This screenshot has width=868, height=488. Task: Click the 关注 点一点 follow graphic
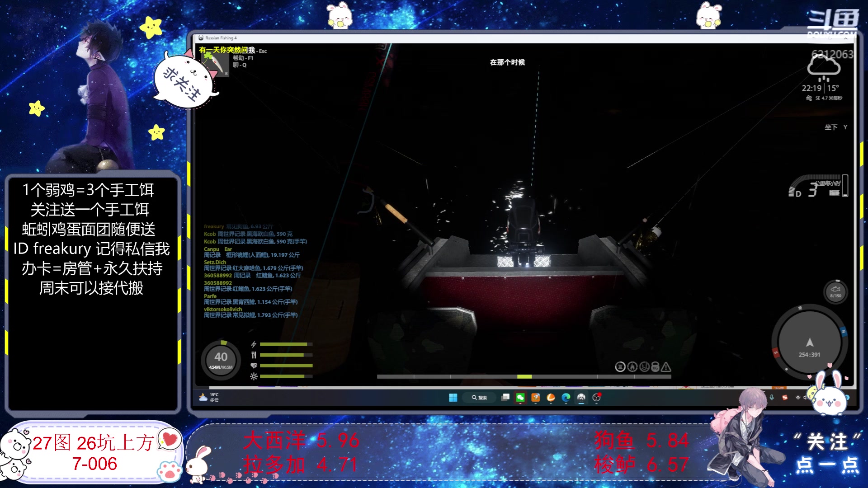[827, 453]
